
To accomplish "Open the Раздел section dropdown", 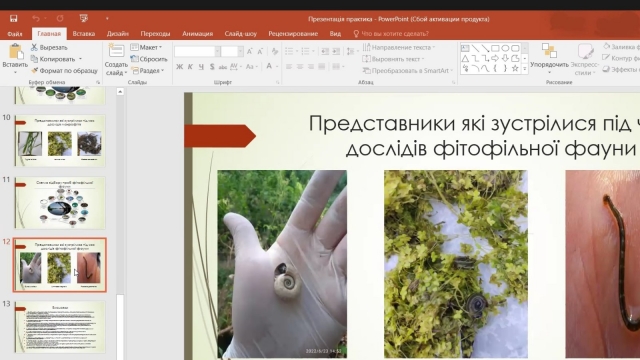I will (x=148, y=71).
